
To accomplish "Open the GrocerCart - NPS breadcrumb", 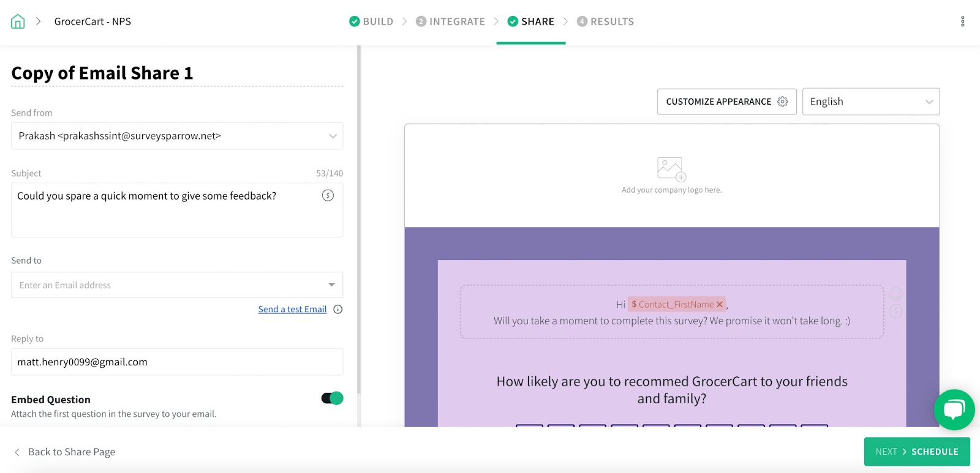I will click(x=92, y=21).
